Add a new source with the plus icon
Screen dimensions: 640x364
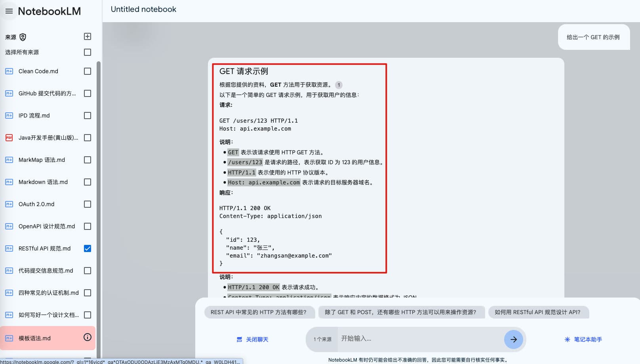(x=88, y=36)
